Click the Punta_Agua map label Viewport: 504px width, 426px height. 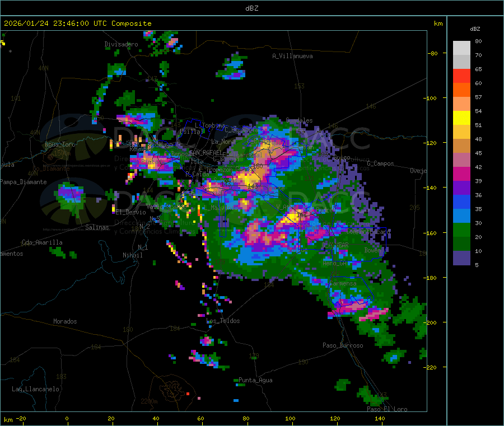click(255, 380)
